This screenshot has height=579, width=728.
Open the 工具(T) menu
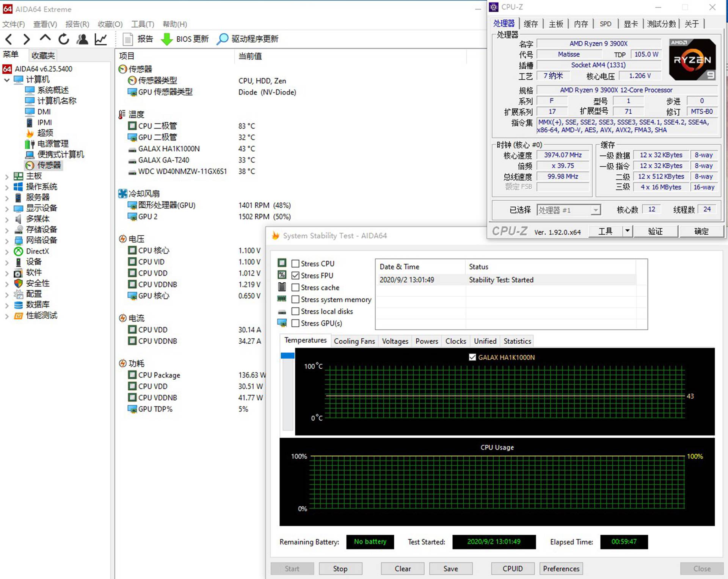click(143, 24)
